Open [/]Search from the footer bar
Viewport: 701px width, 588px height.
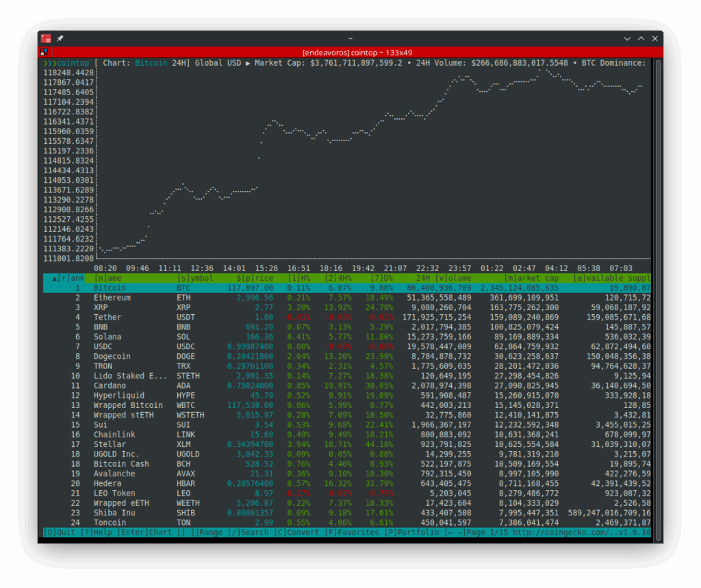tap(248, 533)
